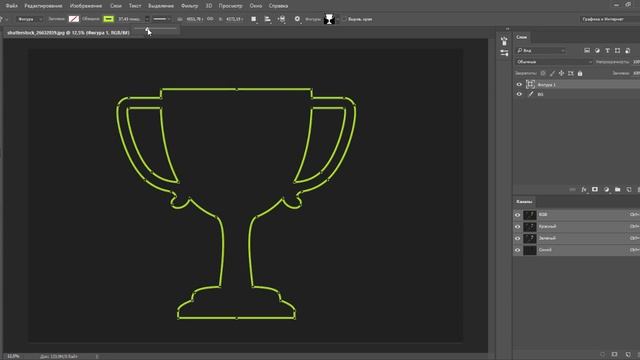Open the Properties panel icon in dock
The height and width of the screenshot is (360, 640).
click(x=504, y=53)
